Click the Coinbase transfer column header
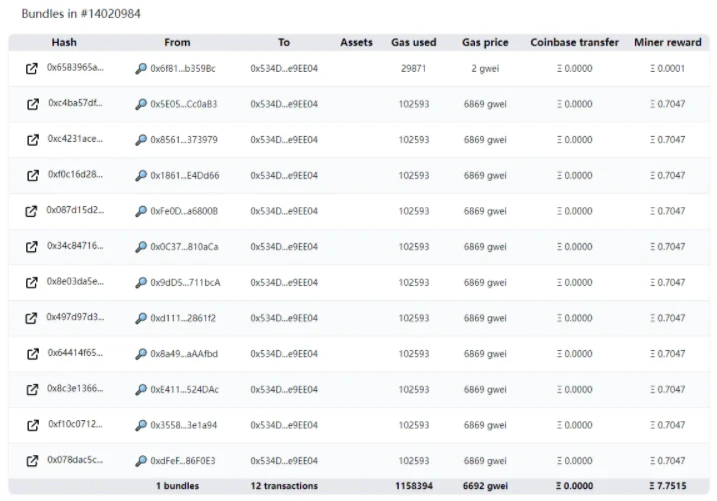Viewport: 717px width, 501px height. pos(574,43)
